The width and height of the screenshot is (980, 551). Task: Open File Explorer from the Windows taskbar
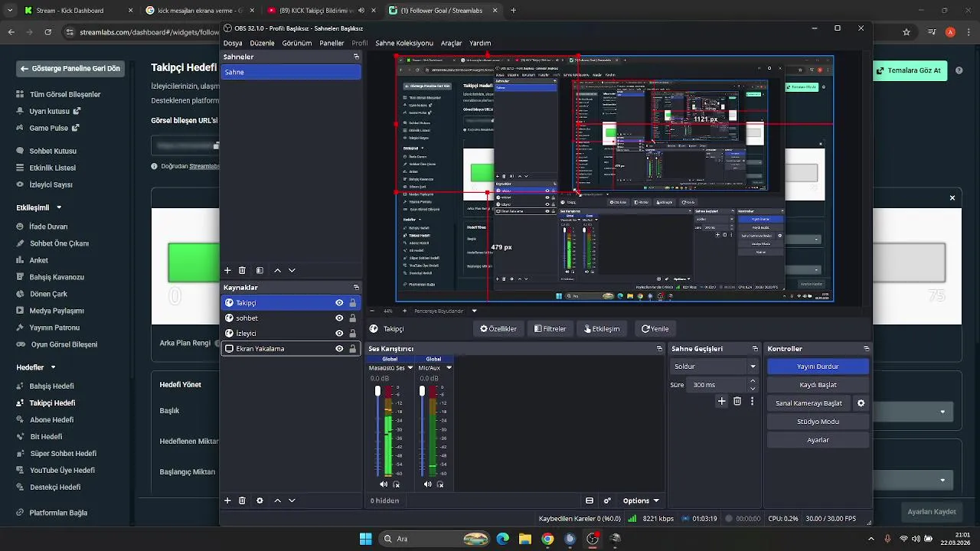coord(525,539)
